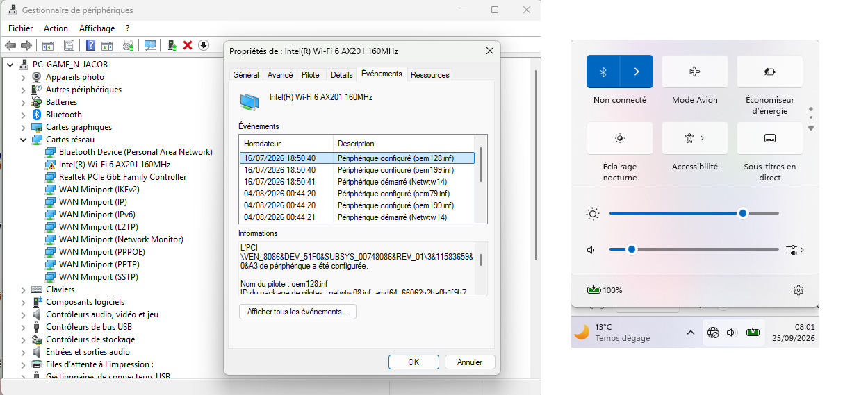This screenshot has height=395, width=868.
Task: Click the Forward arrow in Device Manager toolbar
Action: (26, 45)
